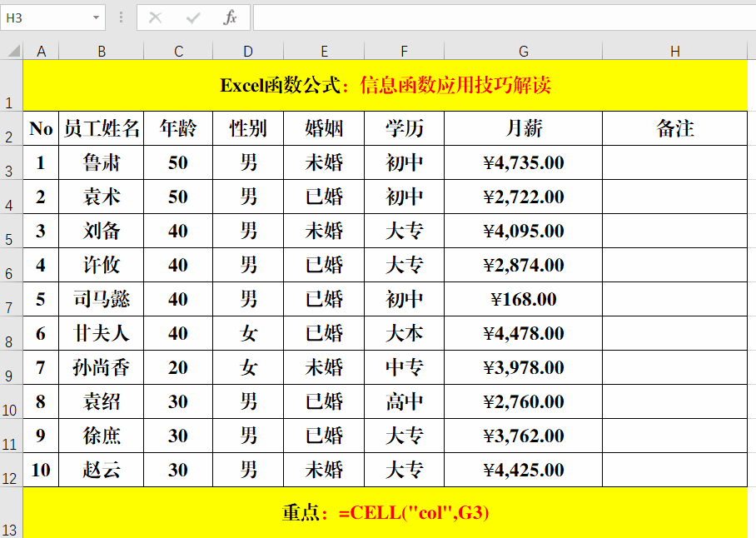Click the footer cell '=CELL("col",G3)'

click(385, 512)
